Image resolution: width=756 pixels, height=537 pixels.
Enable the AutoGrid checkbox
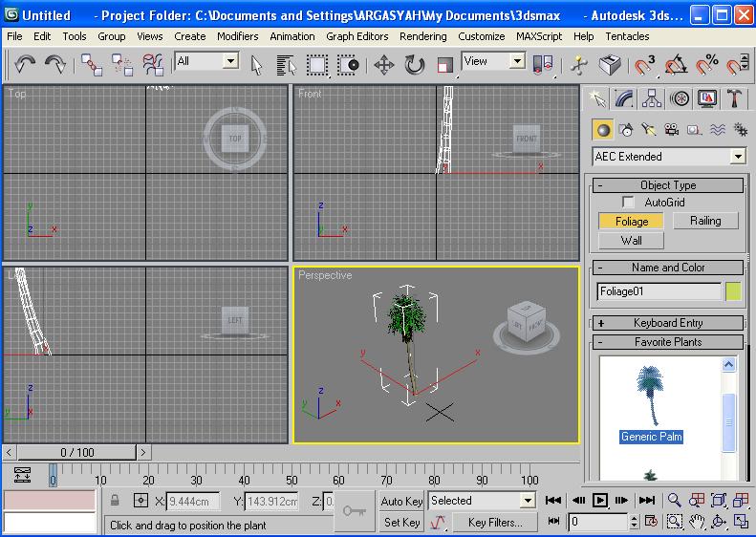point(628,202)
